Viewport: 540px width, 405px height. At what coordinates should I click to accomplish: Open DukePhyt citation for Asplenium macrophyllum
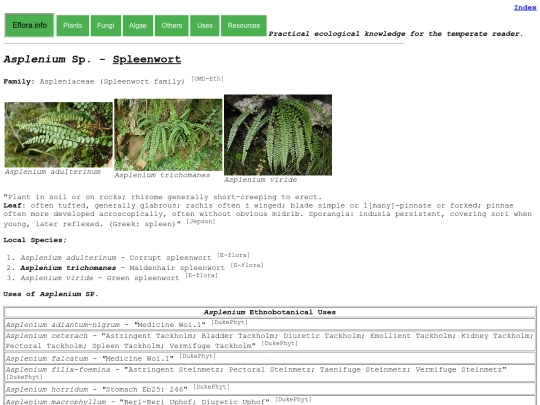(x=293, y=399)
